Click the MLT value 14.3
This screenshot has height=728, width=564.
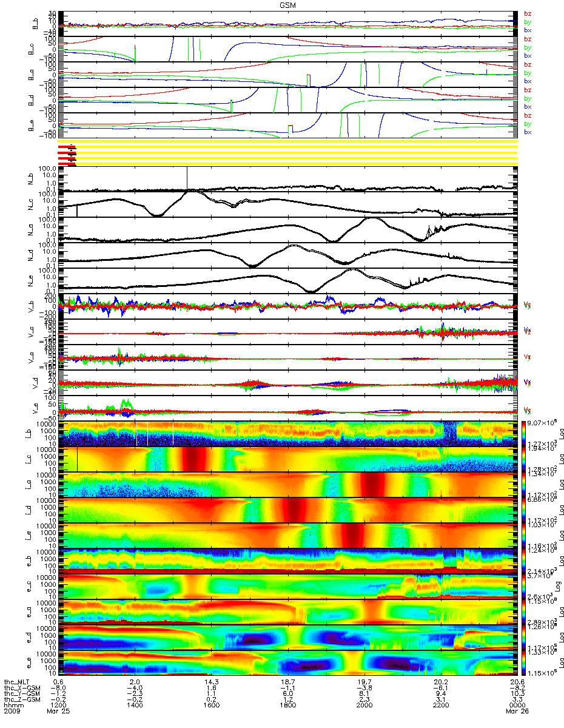click(211, 681)
